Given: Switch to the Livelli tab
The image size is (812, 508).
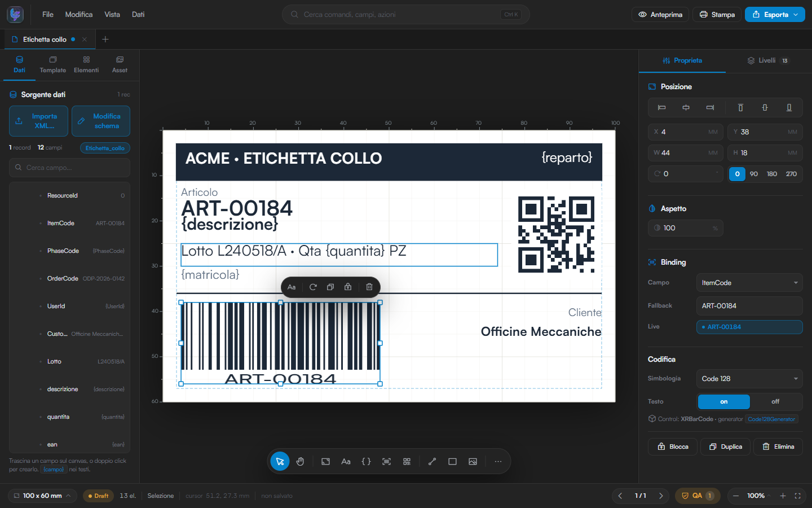Looking at the screenshot, I should (x=768, y=60).
